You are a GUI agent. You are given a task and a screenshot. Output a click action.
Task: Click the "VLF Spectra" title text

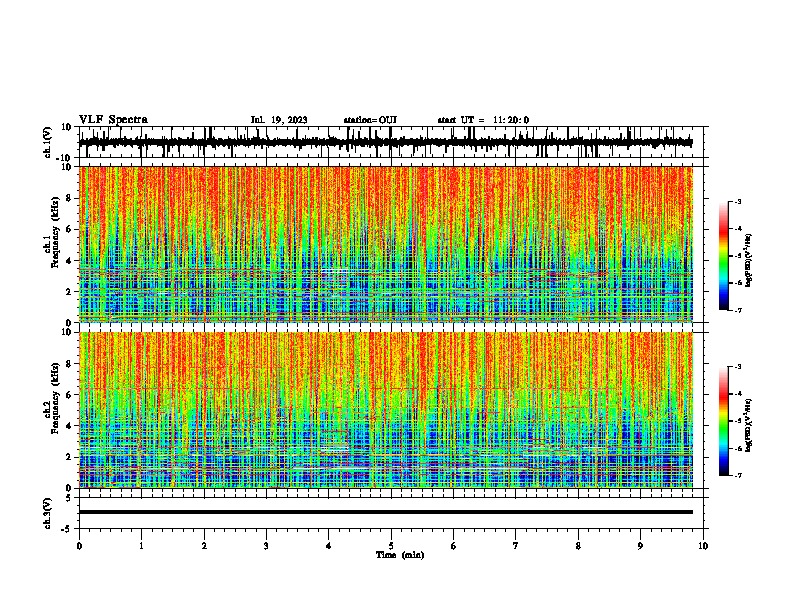click(x=114, y=120)
